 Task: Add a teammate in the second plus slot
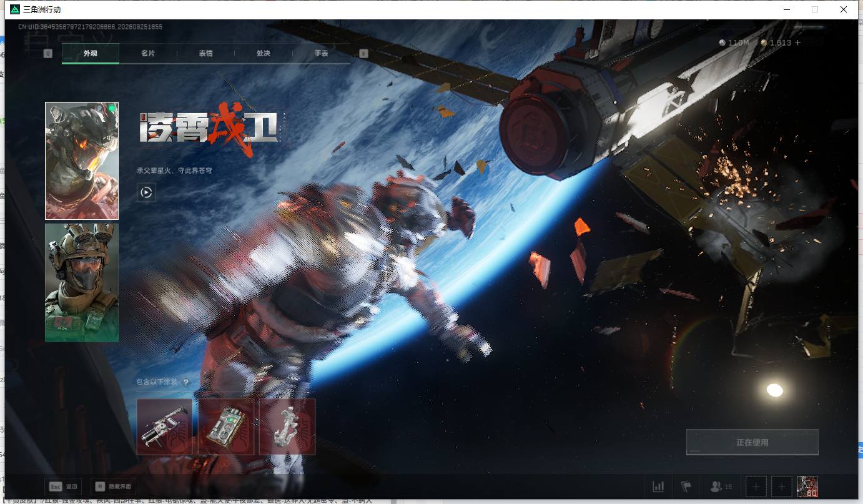[x=782, y=487]
